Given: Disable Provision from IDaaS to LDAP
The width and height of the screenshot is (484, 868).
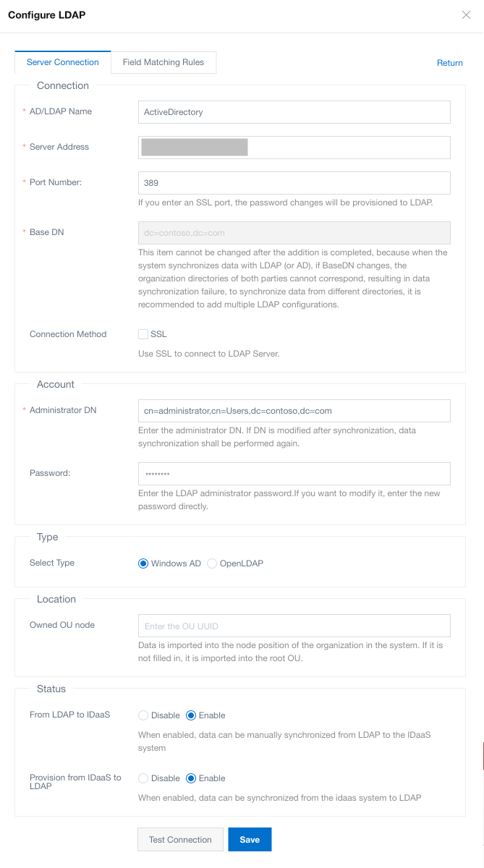Looking at the screenshot, I should tap(143, 778).
